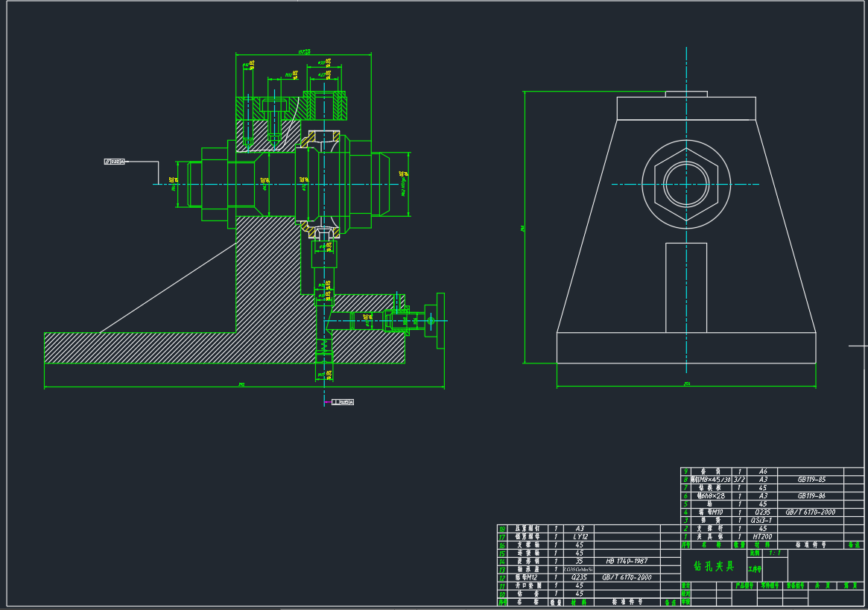
Task: Click the QSi3-1 material cell
Action: click(x=762, y=521)
